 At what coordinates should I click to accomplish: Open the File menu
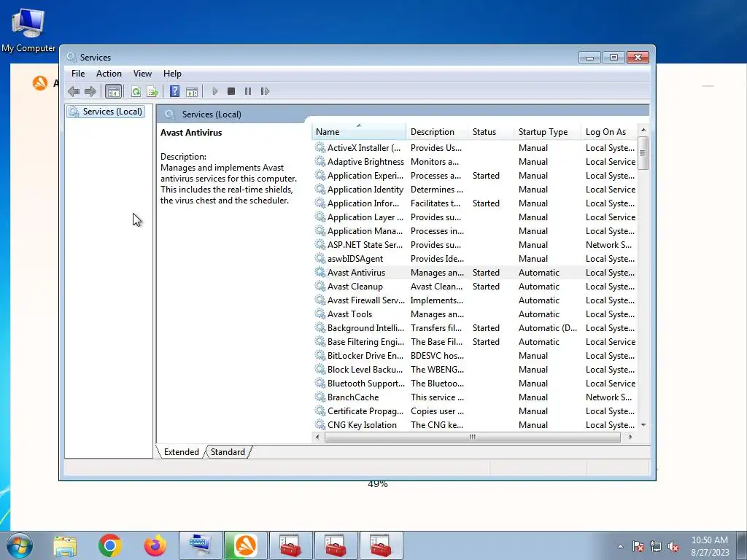coord(78,74)
